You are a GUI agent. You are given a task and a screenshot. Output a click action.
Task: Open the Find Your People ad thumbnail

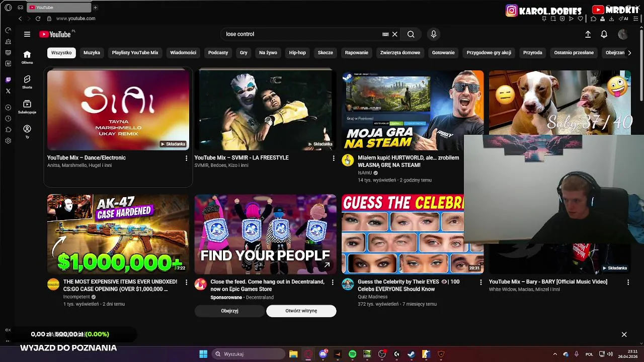coord(265,234)
